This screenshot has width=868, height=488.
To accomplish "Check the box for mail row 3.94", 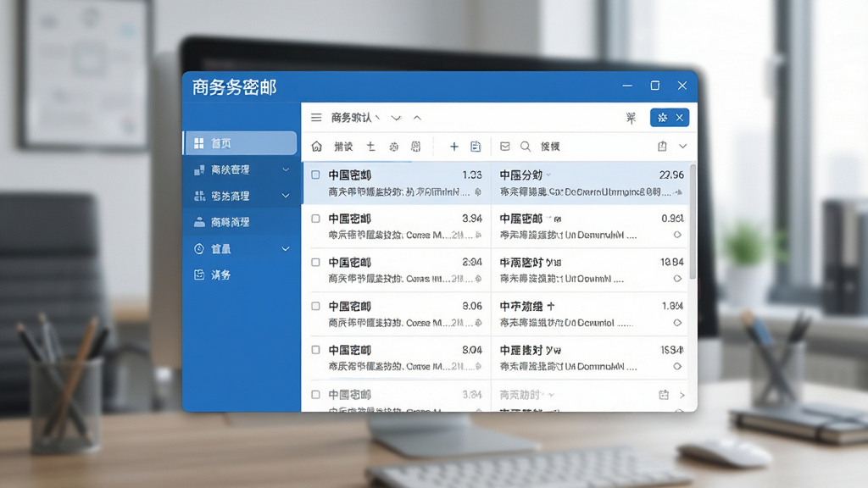I will click(x=315, y=219).
